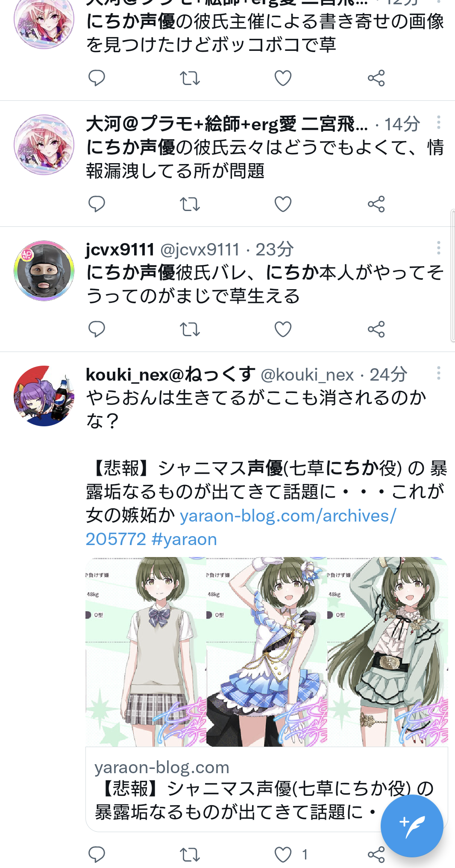Like jcvx9111's tweet

coord(283,329)
